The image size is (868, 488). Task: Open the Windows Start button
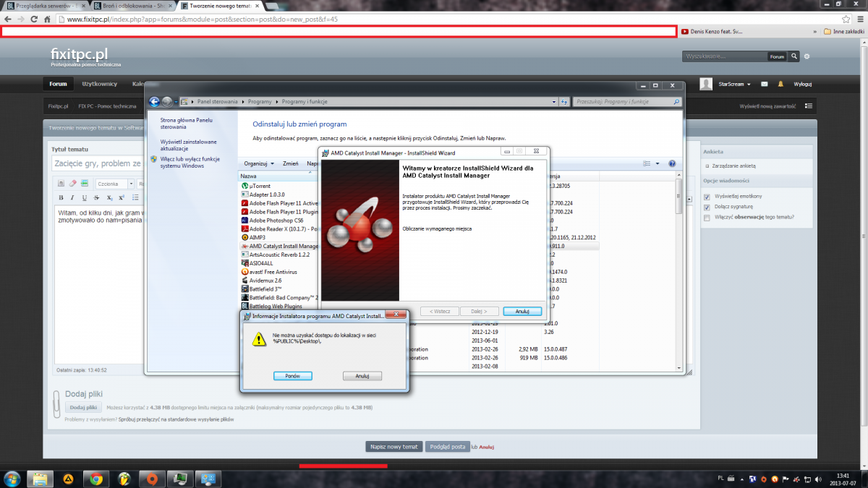pyautogui.click(x=12, y=478)
